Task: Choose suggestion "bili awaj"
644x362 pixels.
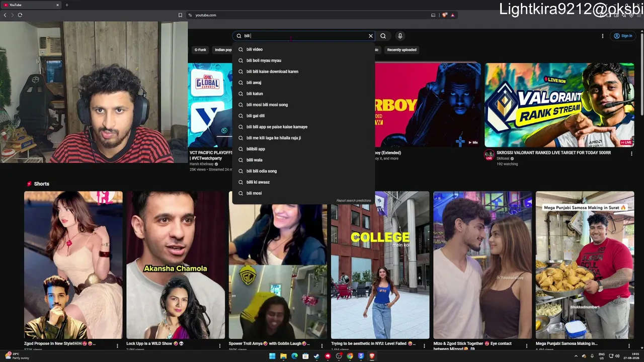Action: [x=303, y=82]
